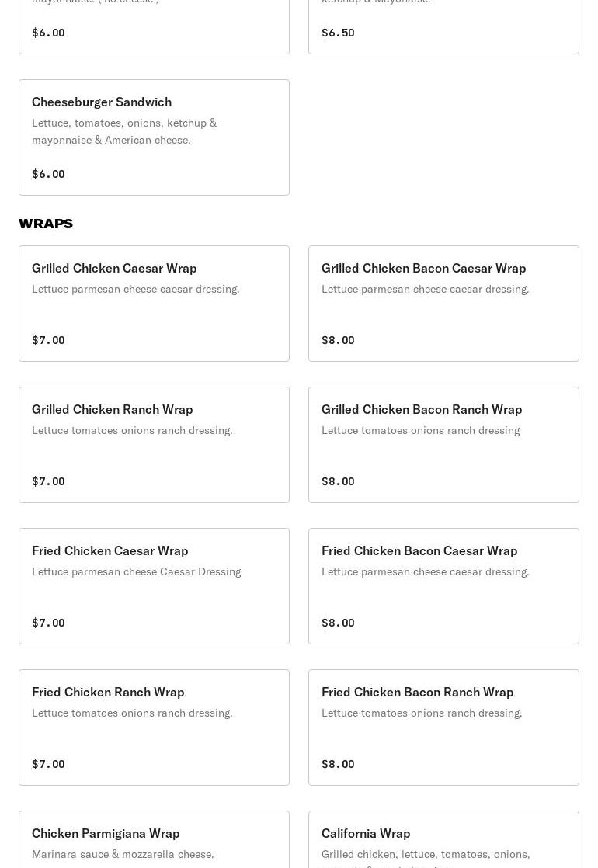Select the Cheeseburger Sandwich item card
598x868 pixels.
154,137
